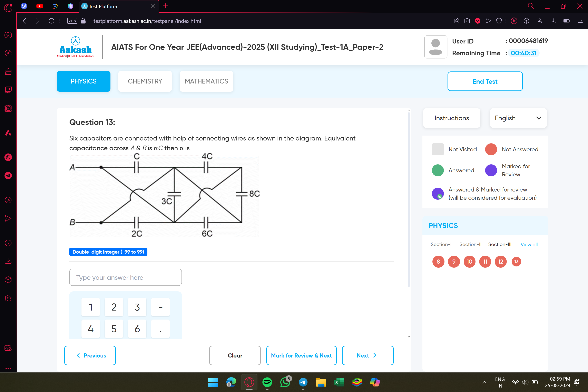Select question number 10
Viewport: 588px width, 392px height.
click(469, 261)
